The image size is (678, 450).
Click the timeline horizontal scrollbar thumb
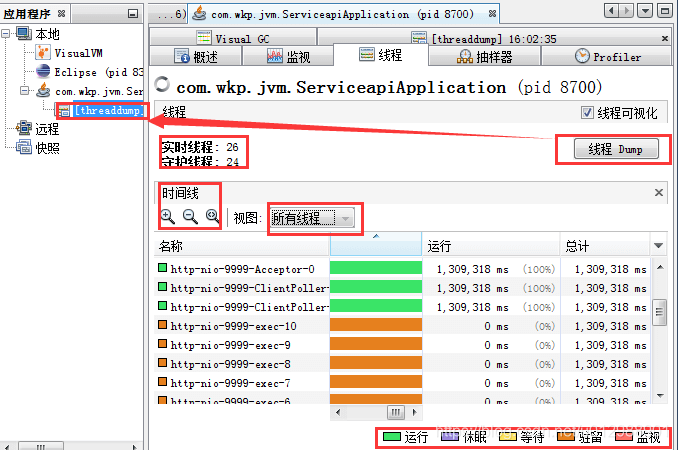pos(395,412)
